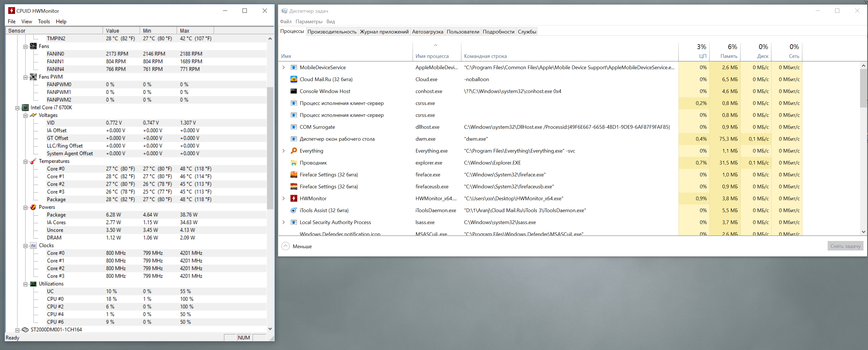Collapse the ST2000DM001-1CH164 drive node
868x350 pixels.
[x=17, y=330]
